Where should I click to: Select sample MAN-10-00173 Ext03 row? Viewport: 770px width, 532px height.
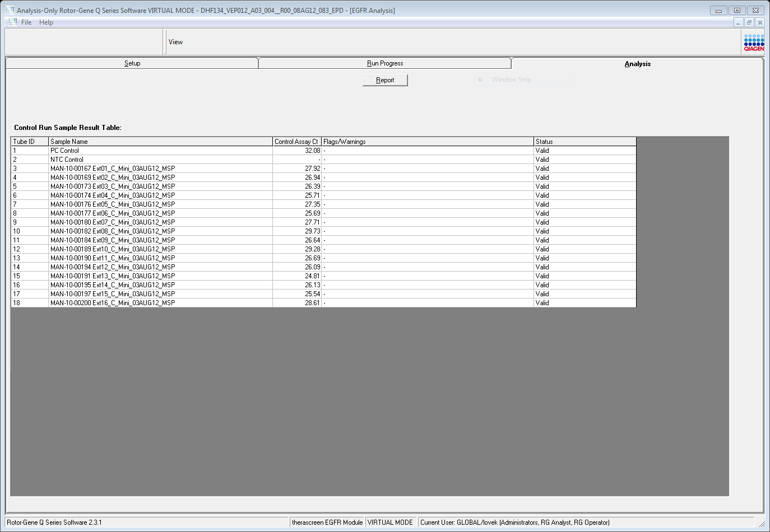click(x=323, y=186)
